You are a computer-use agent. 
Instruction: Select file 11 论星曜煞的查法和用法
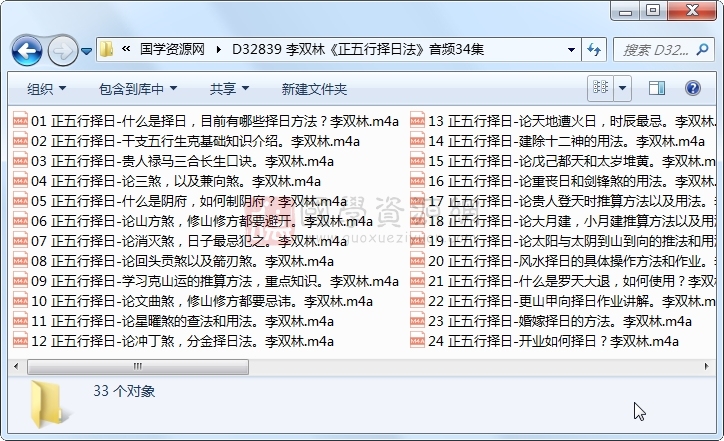tap(174, 321)
